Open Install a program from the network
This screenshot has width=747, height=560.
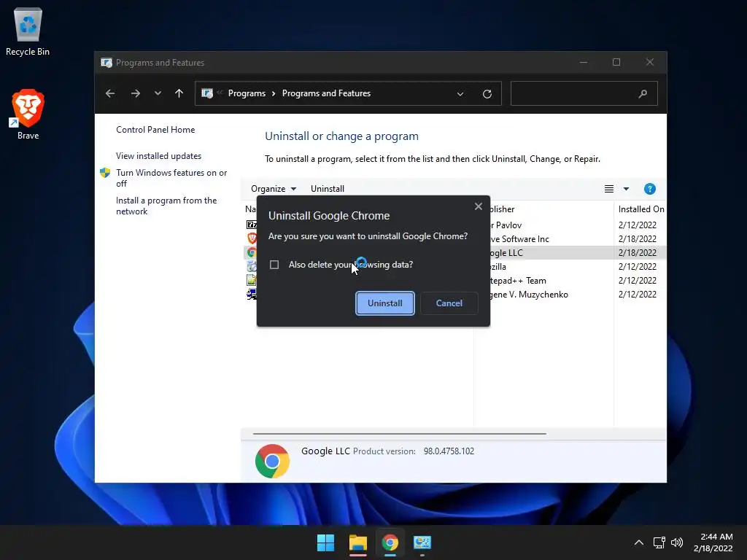point(166,206)
